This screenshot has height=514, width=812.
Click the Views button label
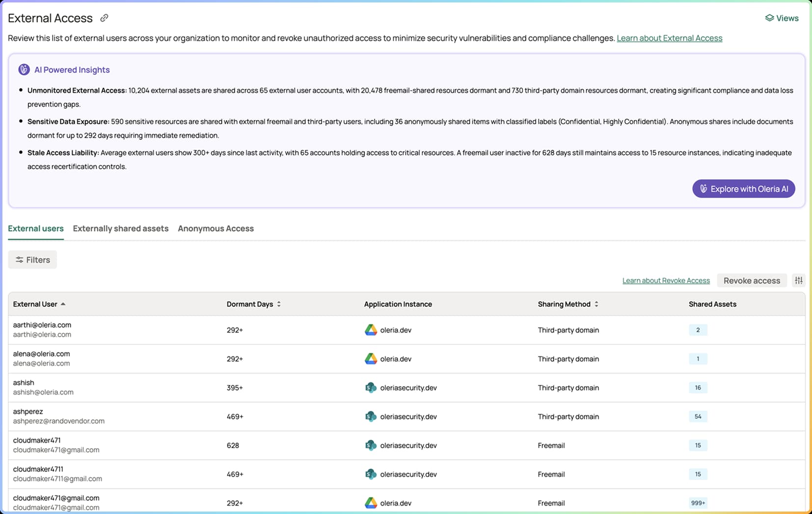[x=787, y=18]
